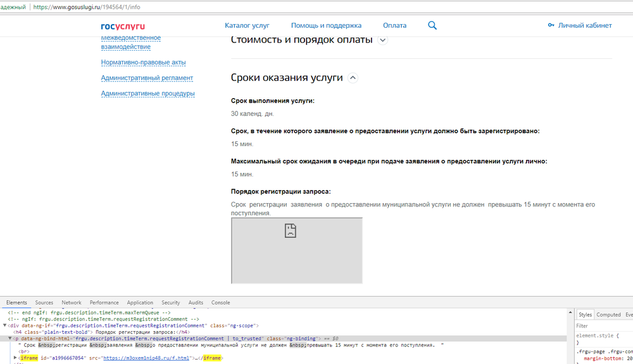Switch to the Network tab in DevTools

pos(71,303)
